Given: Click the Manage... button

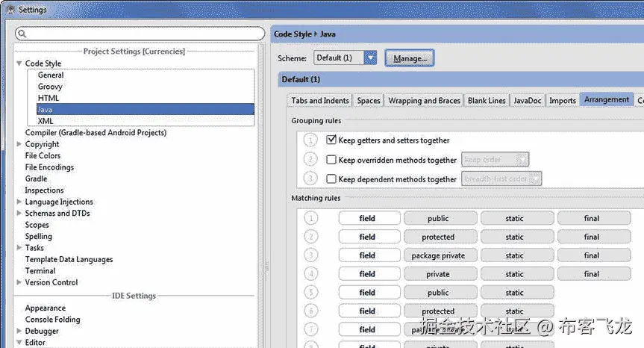Looking at the screenshot, I should [x=410, y=58].
